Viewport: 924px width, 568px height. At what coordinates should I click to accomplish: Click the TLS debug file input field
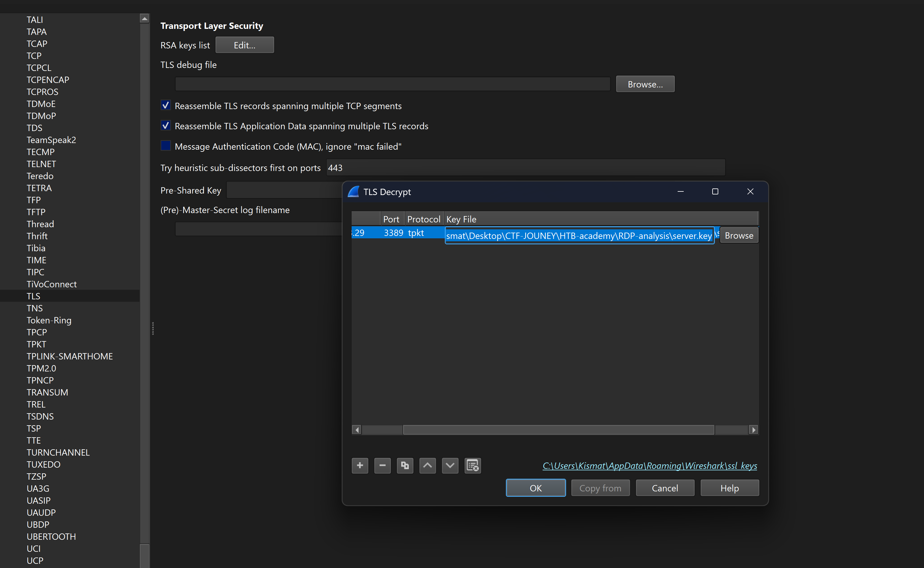click(x=393, y=84)
